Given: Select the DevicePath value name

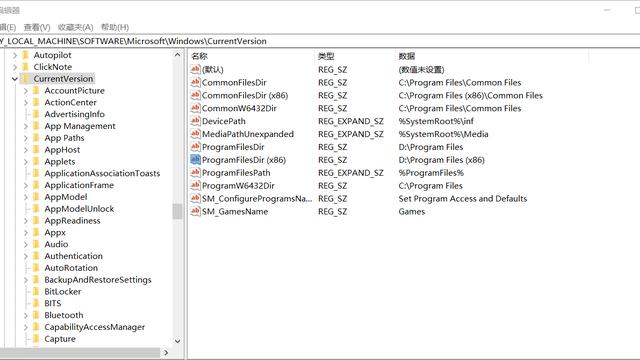Looking at the screenshot, I should (x=224, y=121).
